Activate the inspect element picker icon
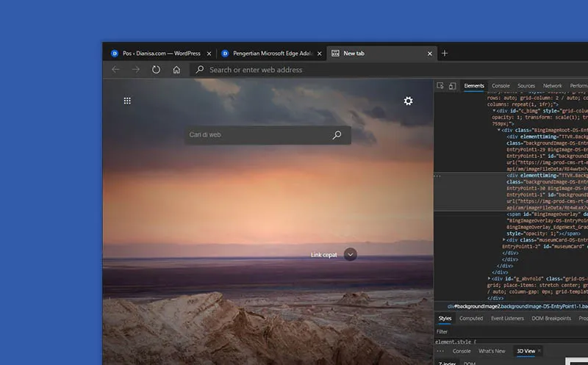Screen dimensions: 588x365 click(440, 86)
